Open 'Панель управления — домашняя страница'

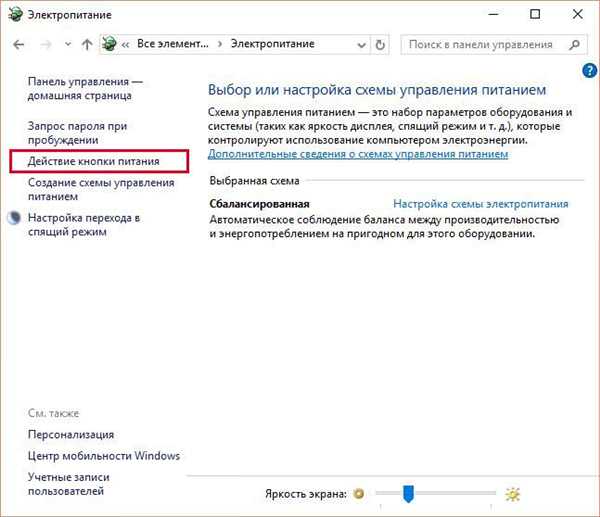[85, 88]
